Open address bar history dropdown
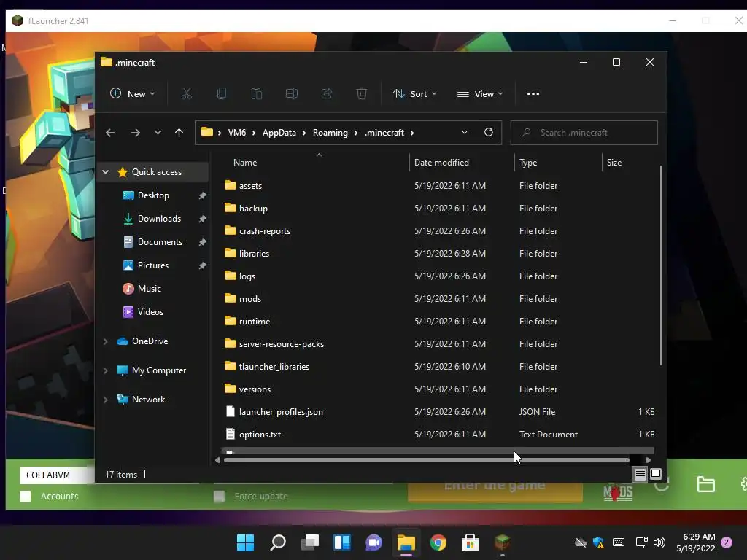 (465, 133)
